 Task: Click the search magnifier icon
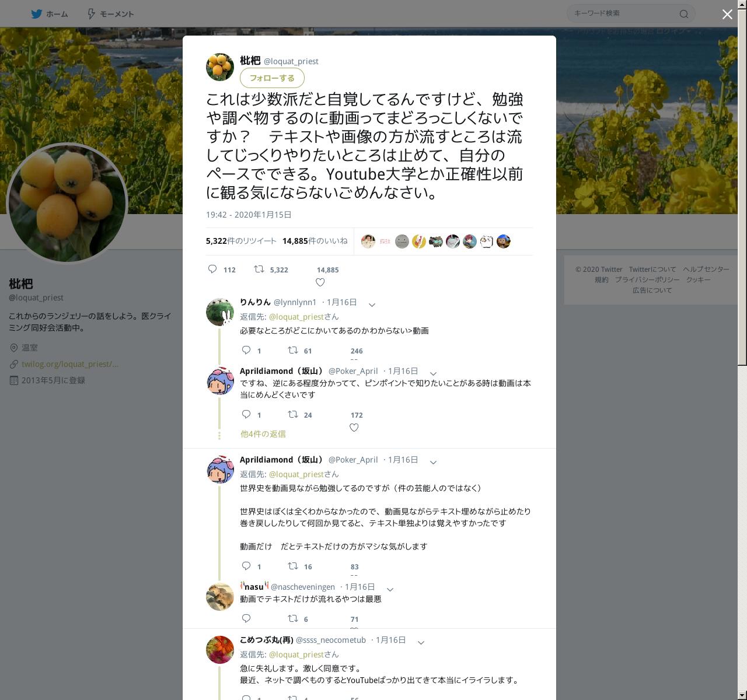click(684, 14)
